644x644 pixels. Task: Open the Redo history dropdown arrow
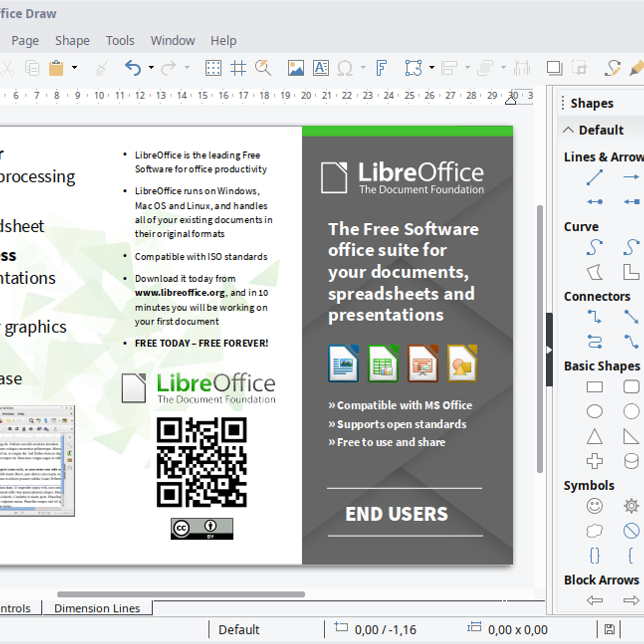tap(187, 68)
